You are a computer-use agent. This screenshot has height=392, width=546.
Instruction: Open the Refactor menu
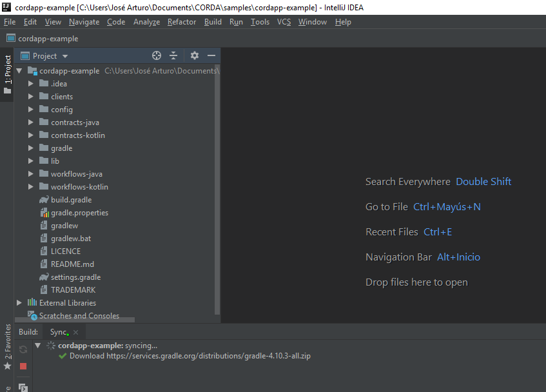tap(182, 22)
